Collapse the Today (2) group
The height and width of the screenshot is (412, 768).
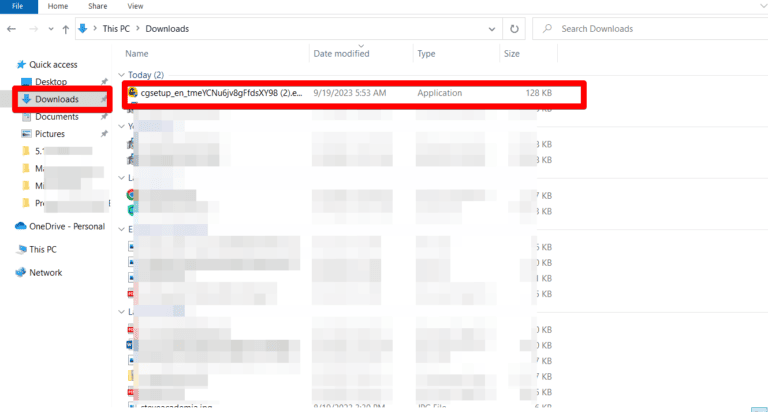121,74
